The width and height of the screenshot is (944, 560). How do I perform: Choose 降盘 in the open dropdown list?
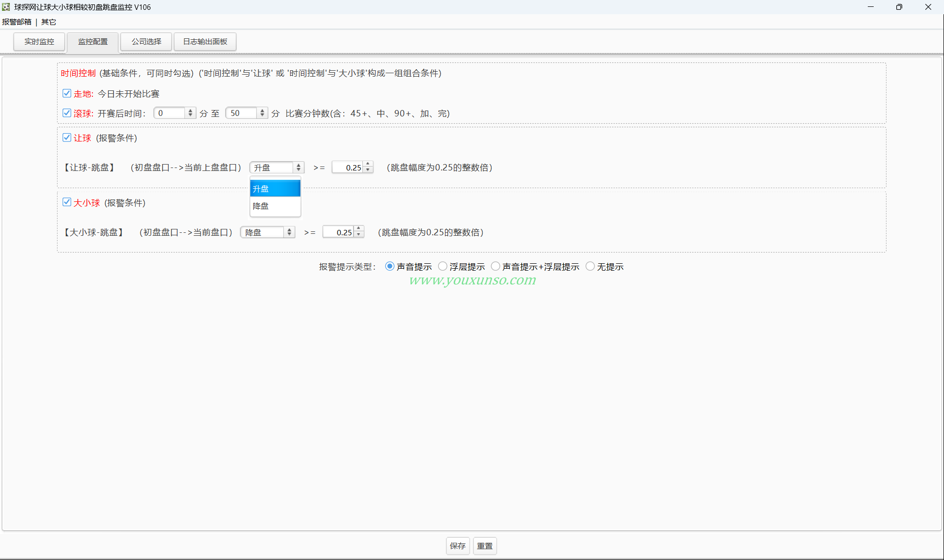(275, 206)
